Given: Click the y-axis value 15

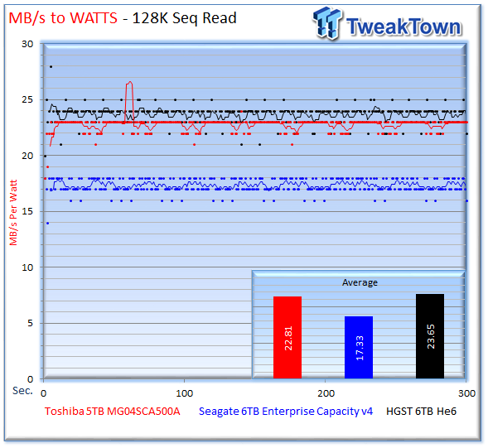Looking at the screenshot, I should (x=27, y=211).
